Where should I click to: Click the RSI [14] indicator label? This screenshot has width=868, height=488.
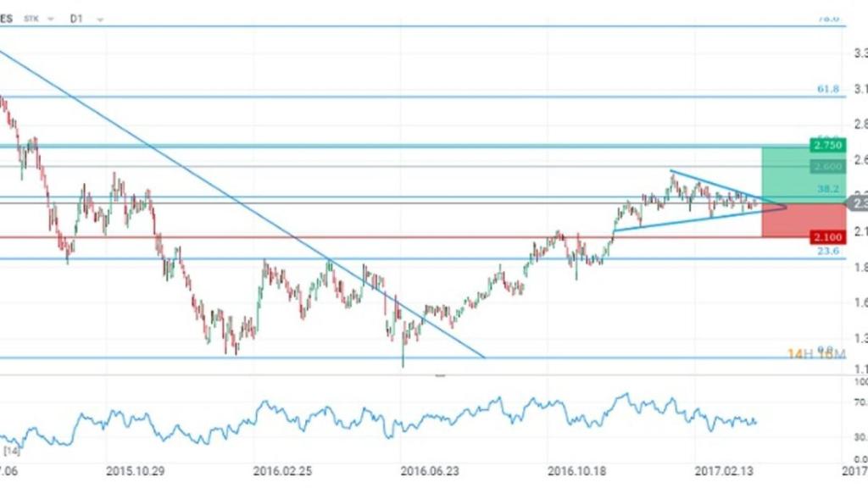pos(12,449)
